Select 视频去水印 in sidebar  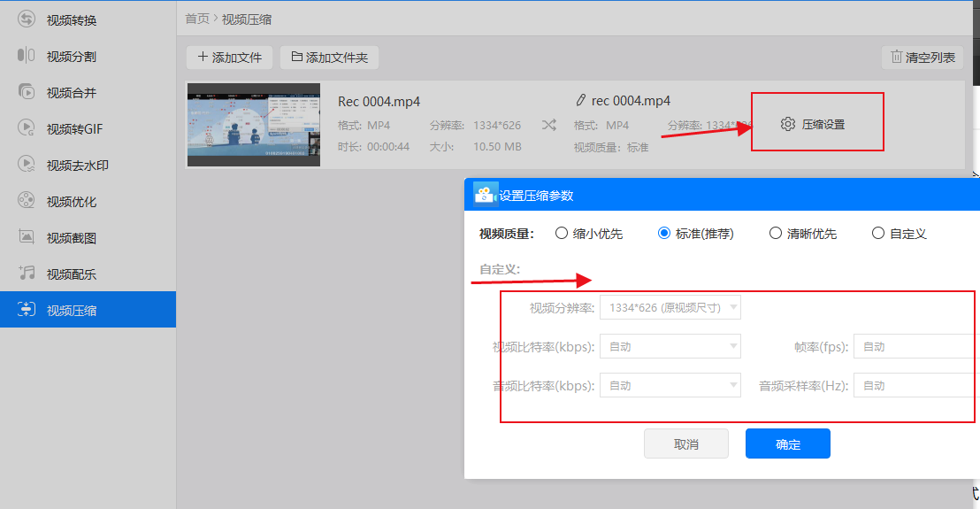click(x=88, y=165)
